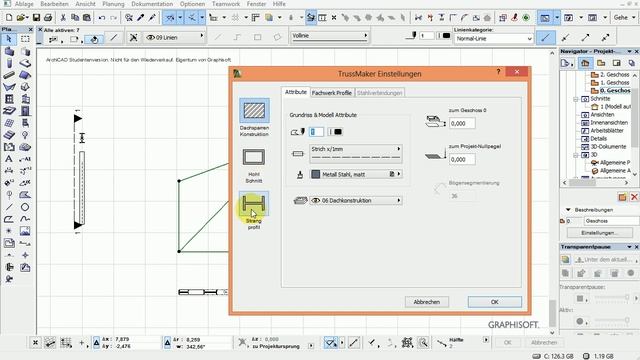The width and height of the screenshot is (640, 360).
Task: Click Abbrechen in TrussMaker dialog
Action: [427, 302]
